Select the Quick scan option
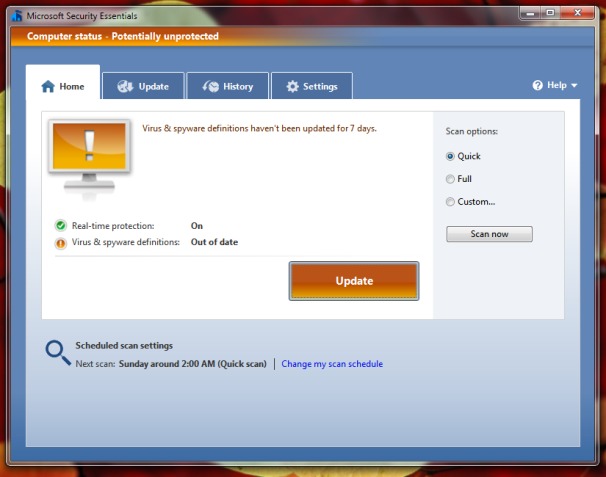 (451, 156)
